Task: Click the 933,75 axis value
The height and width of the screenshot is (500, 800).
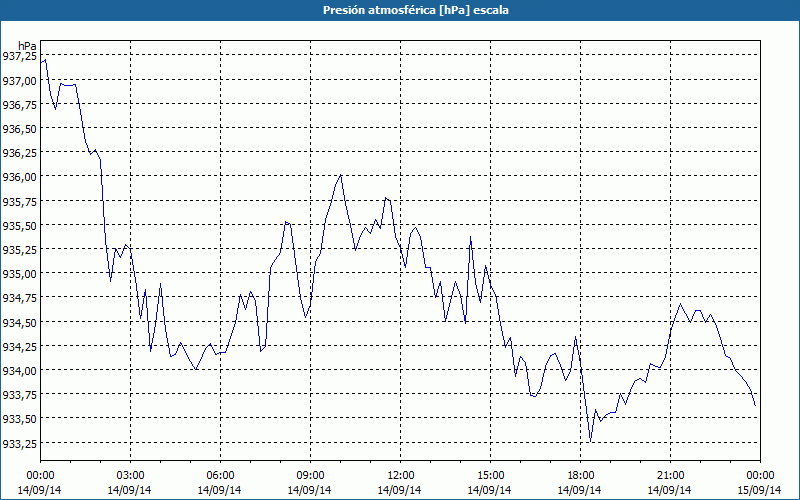Action: coord(19,395)
